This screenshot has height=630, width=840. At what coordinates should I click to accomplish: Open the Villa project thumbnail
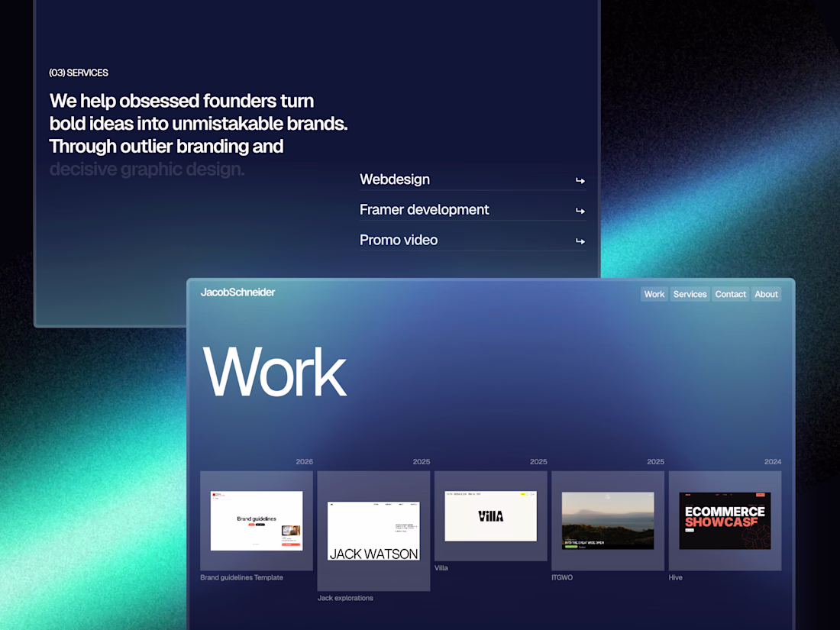(491, 516)
